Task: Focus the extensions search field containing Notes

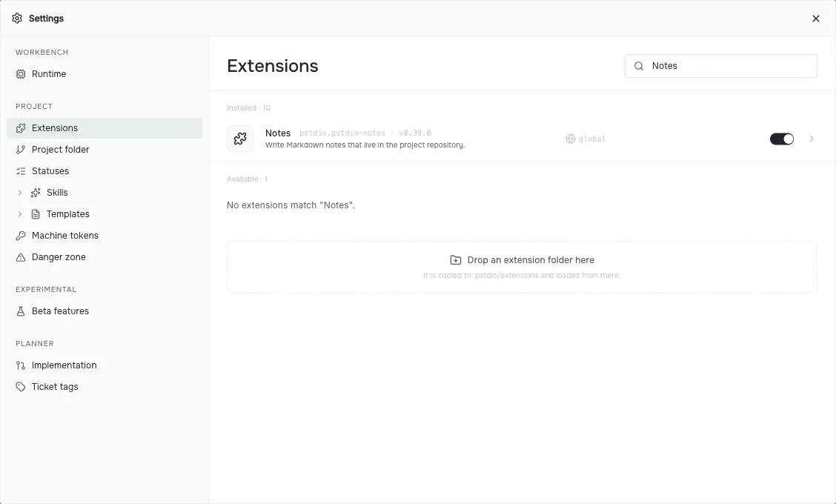Action: (721, 66)
